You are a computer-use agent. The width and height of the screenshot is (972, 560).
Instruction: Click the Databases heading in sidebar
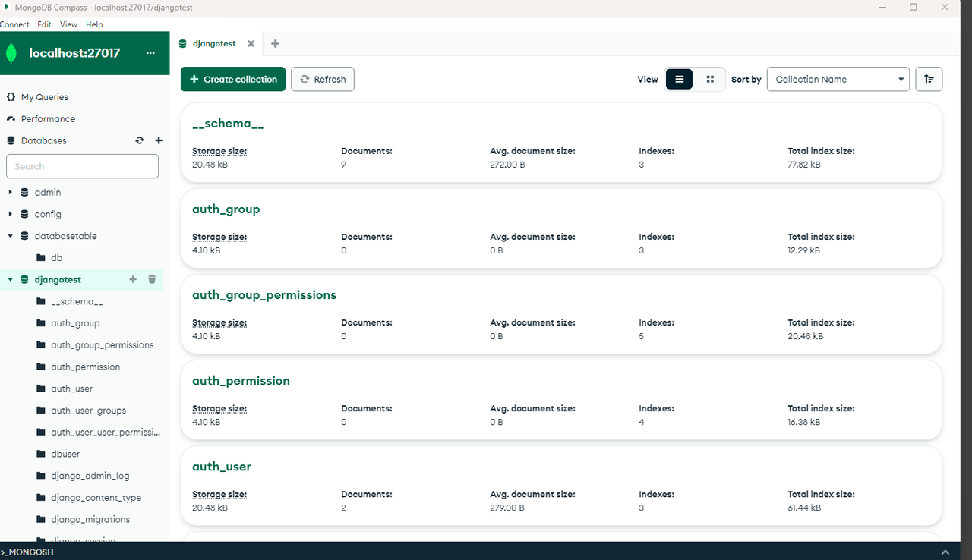[44, 140]
